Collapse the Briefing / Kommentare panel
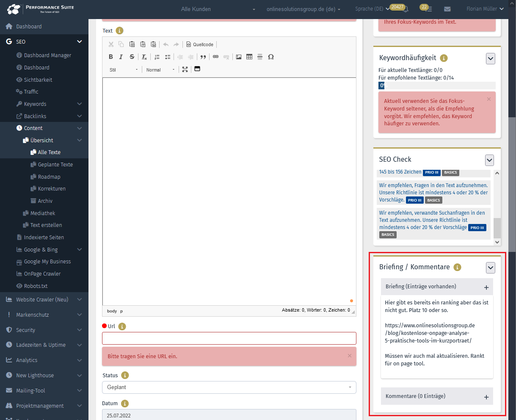Image resolution: width=516 pixels, height=420 pixels. coord(490,268)
